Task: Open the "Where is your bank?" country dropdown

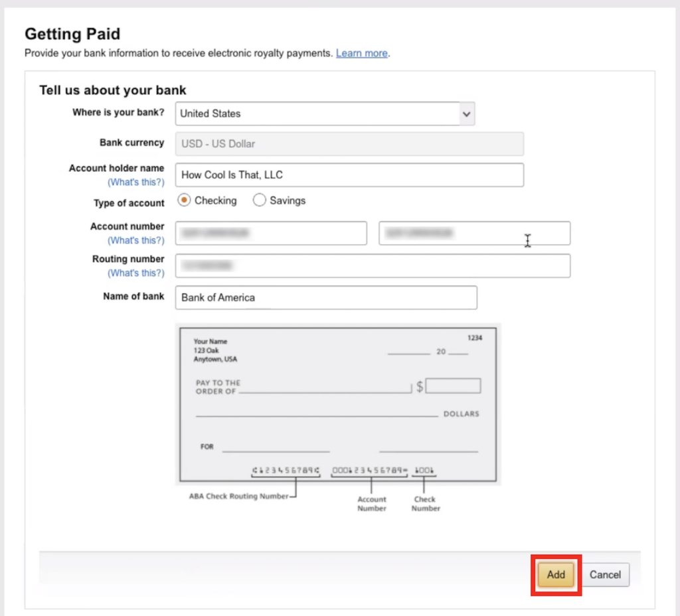Action: pos(324,114)
